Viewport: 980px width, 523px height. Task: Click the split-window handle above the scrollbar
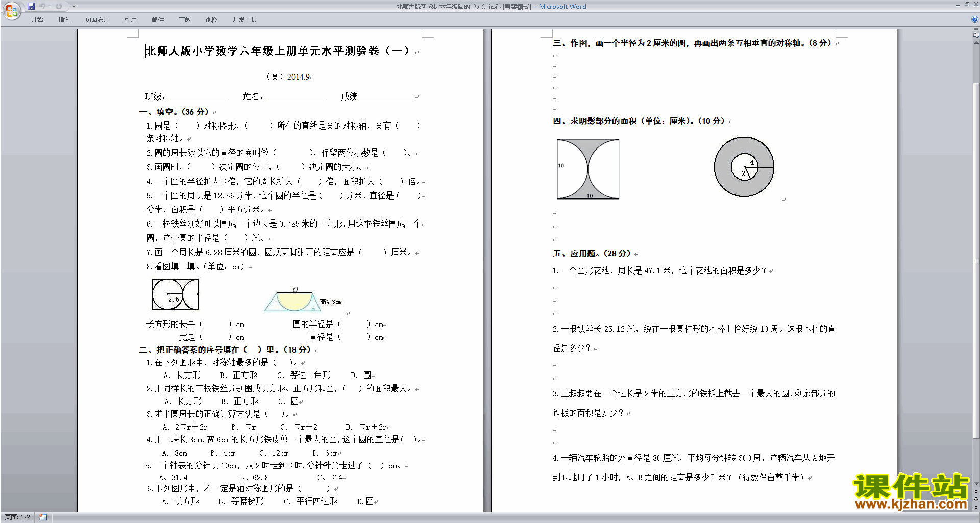coord(976,30)
